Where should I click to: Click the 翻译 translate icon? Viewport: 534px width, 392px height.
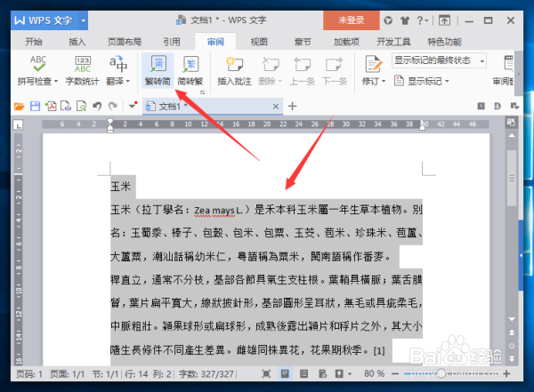(118, 64)
